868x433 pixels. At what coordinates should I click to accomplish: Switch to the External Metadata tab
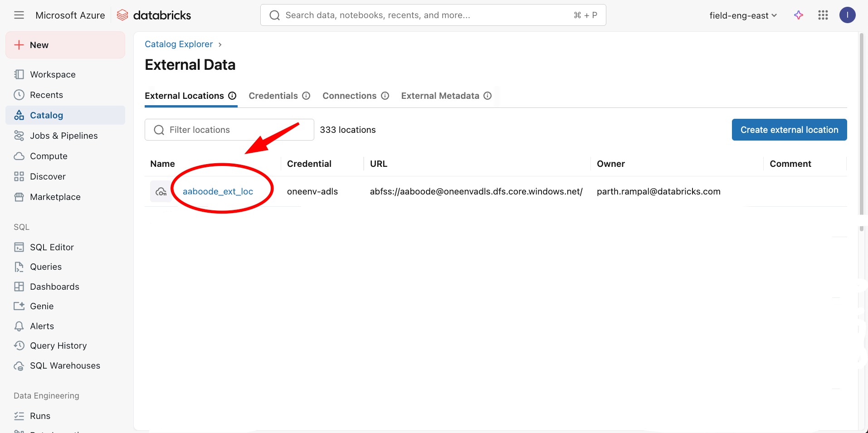coord(440,96)
